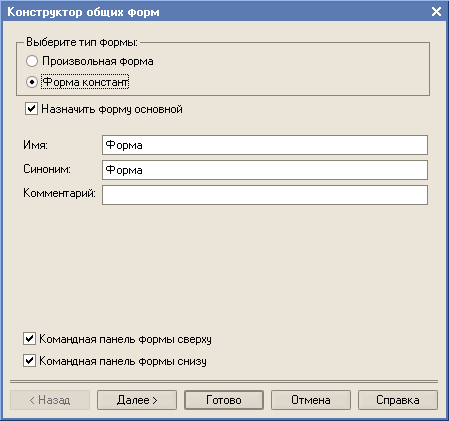This screenshot has height=421, width=449.
Task: Open help via Справка button
Action: tap(398, 400)
